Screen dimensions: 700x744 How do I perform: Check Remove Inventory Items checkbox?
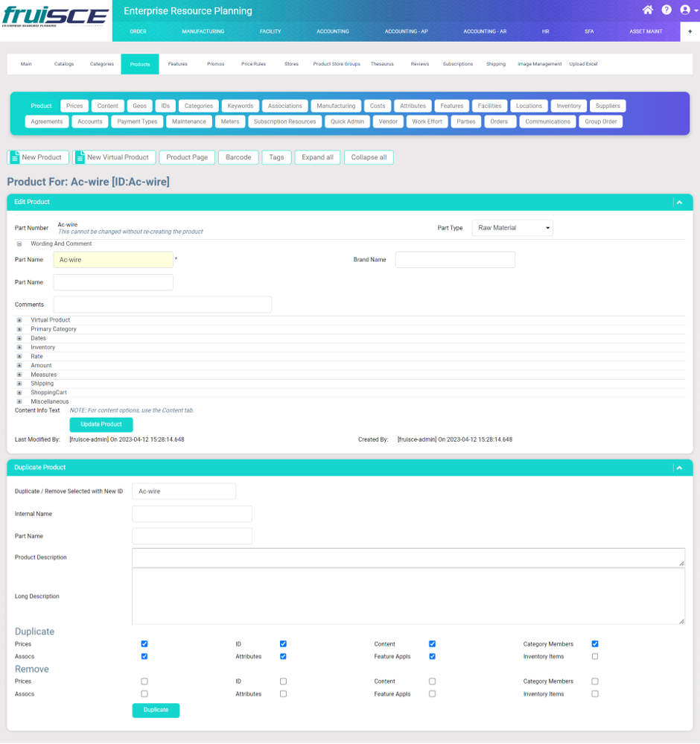tap(595, 693)
